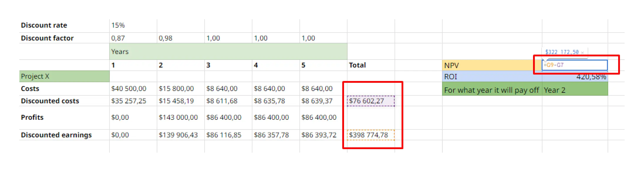Select profit $86 400,00 under year 5
The width and height of the screenshot is (644, 172).
(x=323, y=118)
